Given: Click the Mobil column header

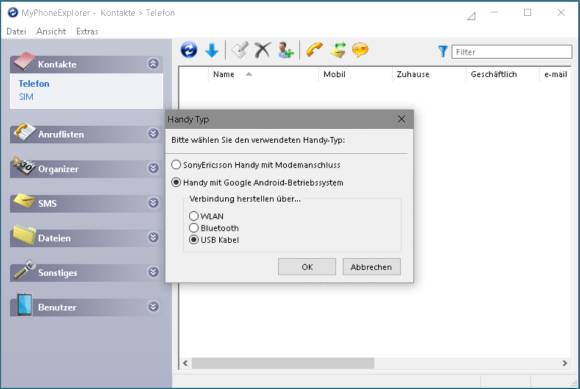Looking at the screenshot, I should [334, 74].
